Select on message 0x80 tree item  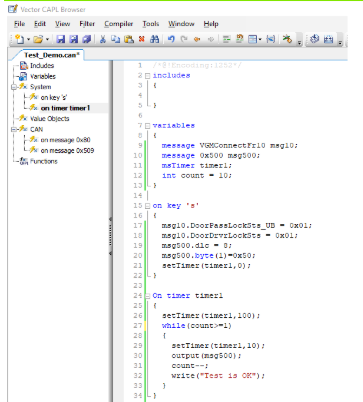pos(65,140)
